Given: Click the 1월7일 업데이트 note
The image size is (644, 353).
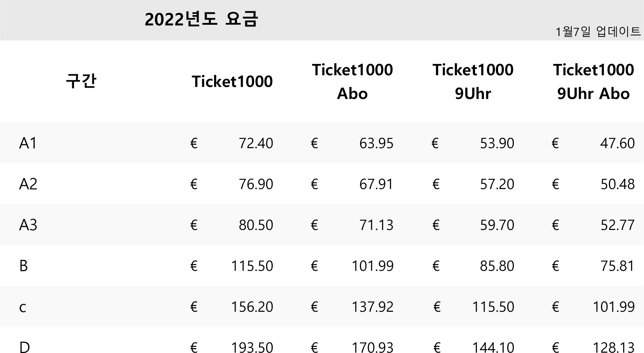Looking at the screenshot, I should point(598,32).
